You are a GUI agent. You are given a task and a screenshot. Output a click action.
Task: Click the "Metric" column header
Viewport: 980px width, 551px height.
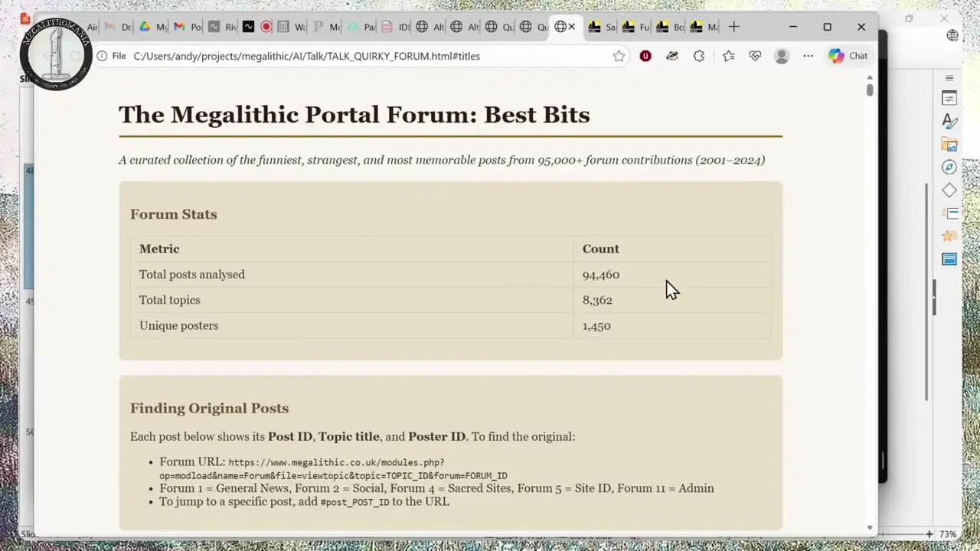click(x=159, y=249)
